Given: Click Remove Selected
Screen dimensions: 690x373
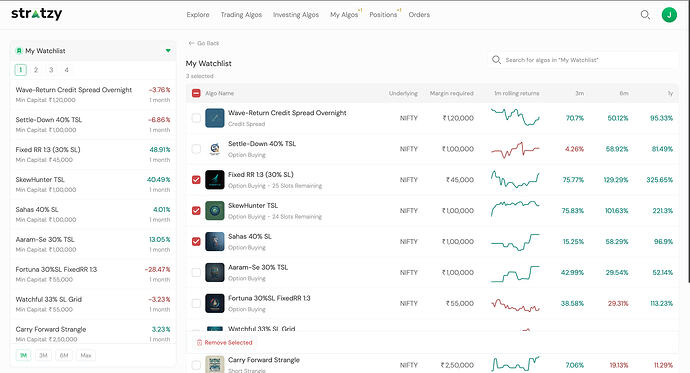Looking at the screenshot, I should (x=224, y=343).
